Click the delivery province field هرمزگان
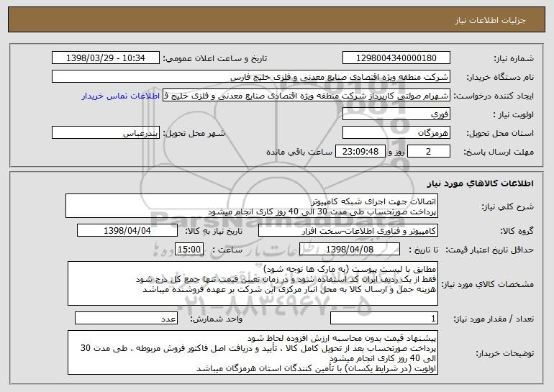 point(396,133)
